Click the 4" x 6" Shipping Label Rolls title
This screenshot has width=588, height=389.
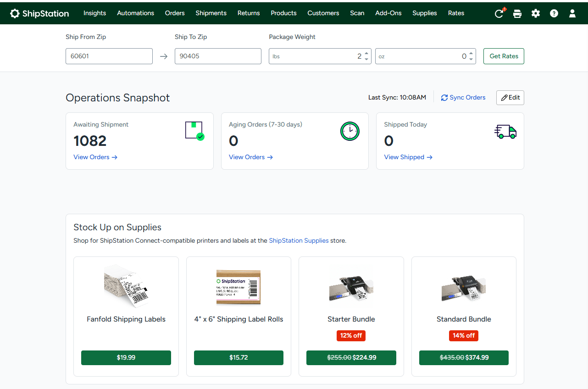tap(239, 319)
